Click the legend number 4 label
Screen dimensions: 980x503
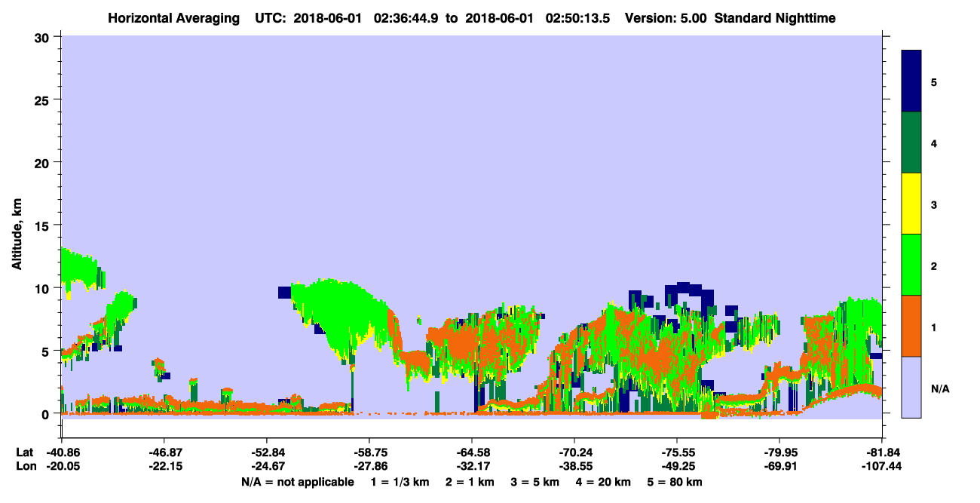click(x=933, y=143)
